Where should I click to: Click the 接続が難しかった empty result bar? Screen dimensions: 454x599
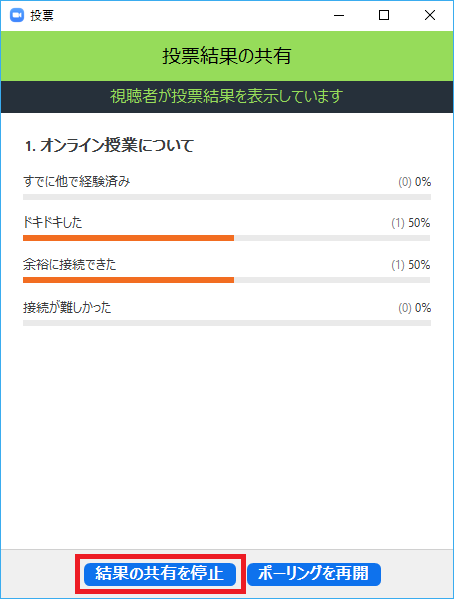[227, 323]
